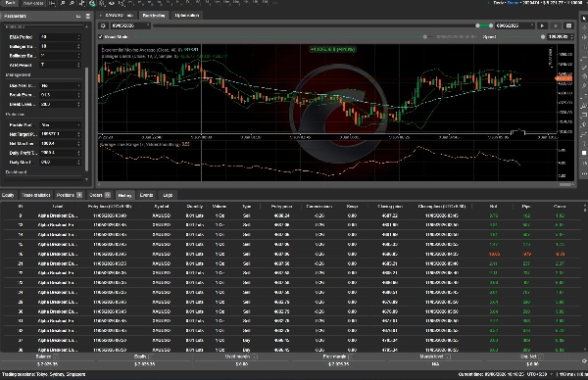Open the backtest end date dropdown
Screen dimensions: 588x380
tap(514, 25)
